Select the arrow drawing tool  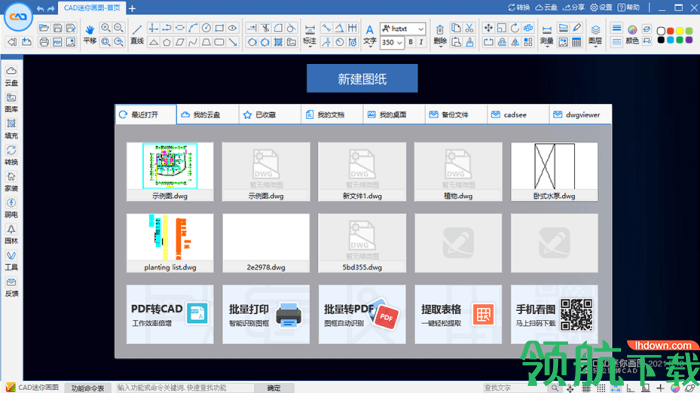[x=233, y=42]
